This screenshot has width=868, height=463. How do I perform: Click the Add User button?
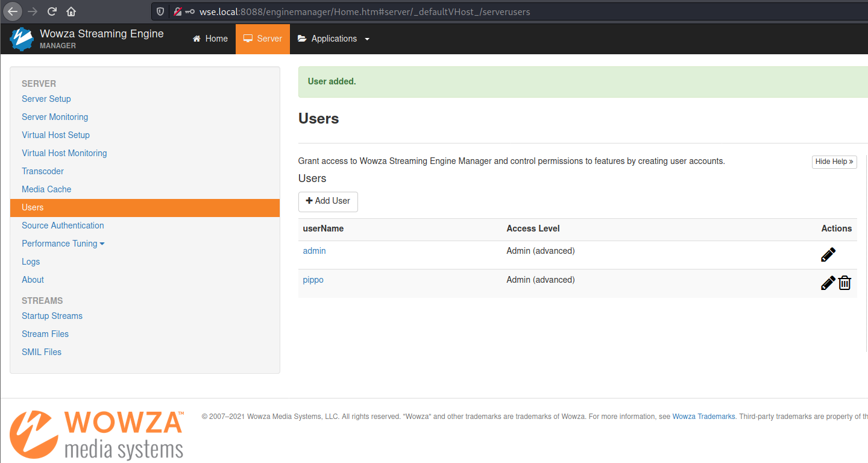[328, 201]
